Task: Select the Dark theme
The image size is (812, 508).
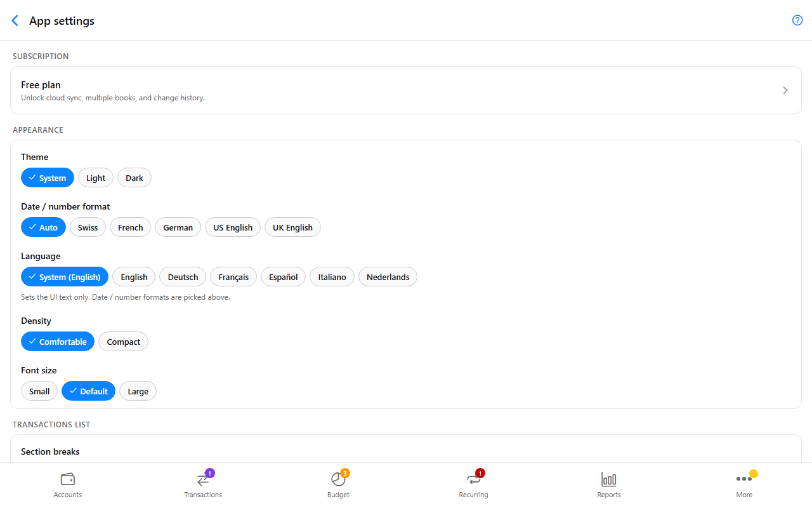Action: pyautogui.click(x=134, y=178)
